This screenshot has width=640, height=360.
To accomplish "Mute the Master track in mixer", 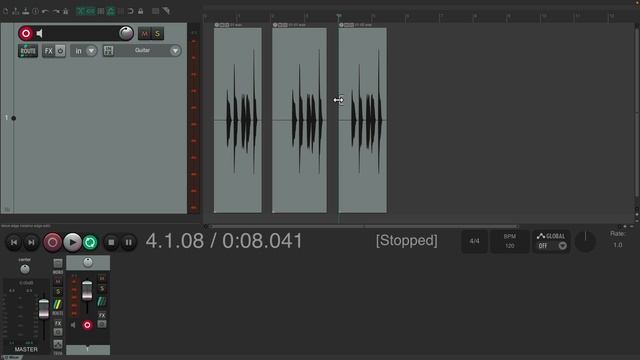I will (x=58, y=282).
